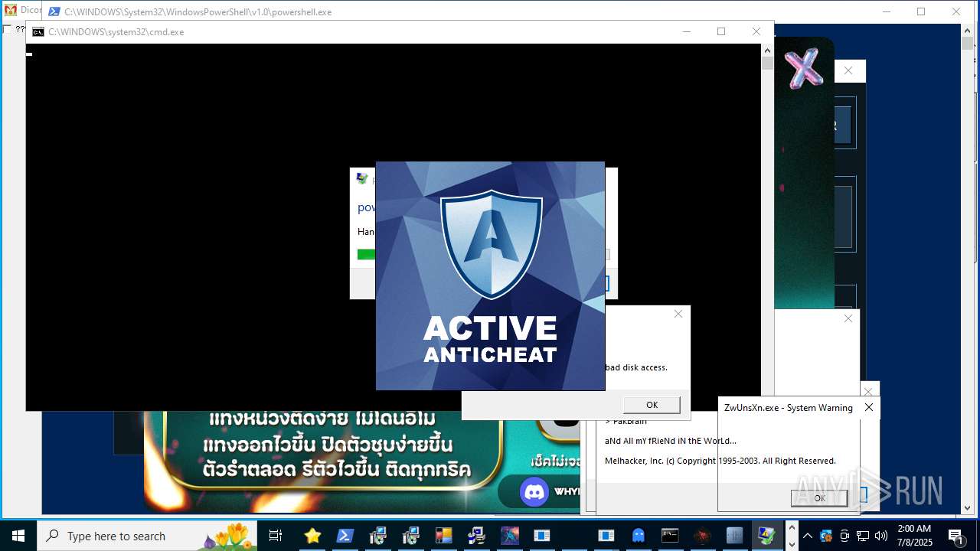Close the window with the pink X logo

[x=848, y=70]
